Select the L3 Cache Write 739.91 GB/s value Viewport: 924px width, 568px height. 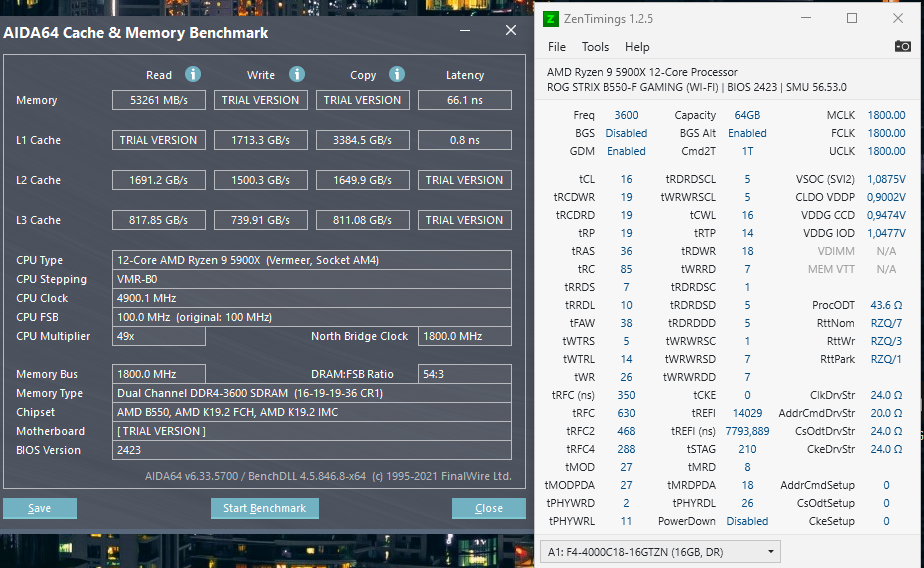pyautogui.click(x=260, y=220)
